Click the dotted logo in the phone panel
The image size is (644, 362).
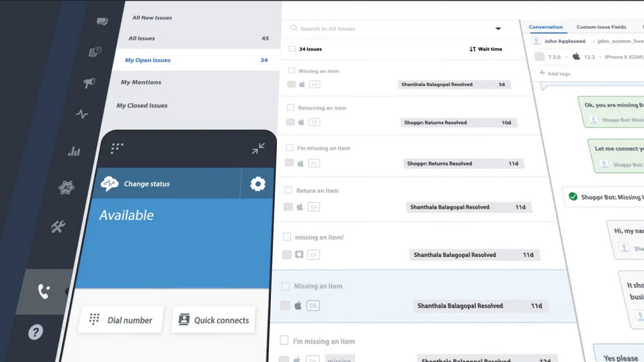point(117,148)
